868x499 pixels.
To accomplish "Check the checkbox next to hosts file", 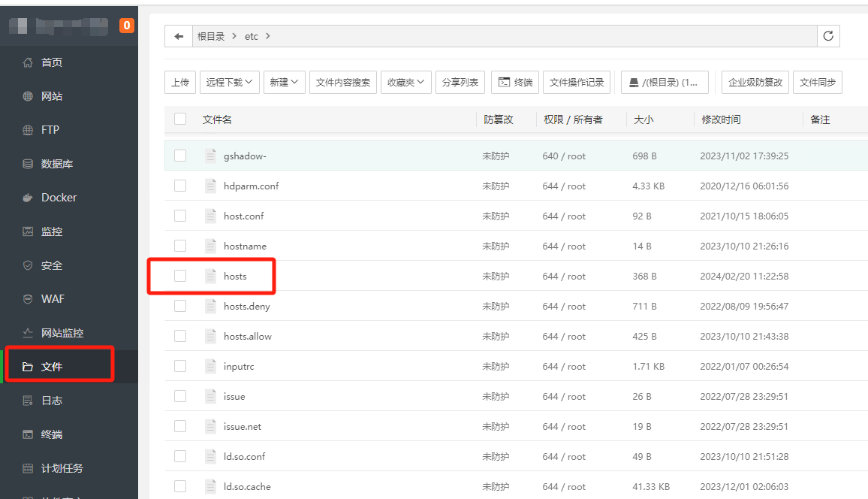I will pyautogui.click(x=180, y=276).
